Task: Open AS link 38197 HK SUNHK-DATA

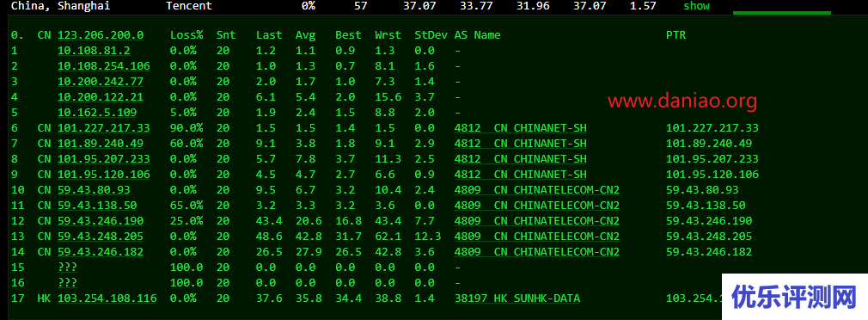Action: (x=517, y=298)
